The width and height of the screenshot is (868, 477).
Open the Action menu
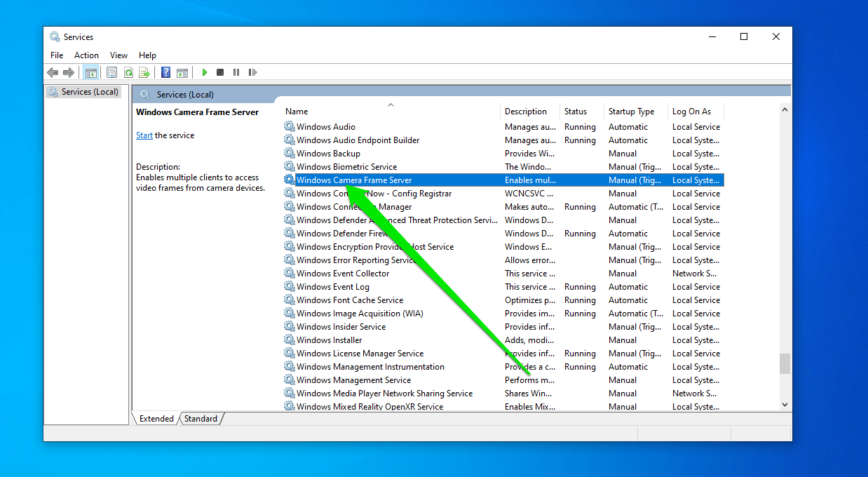pos(86,55)
